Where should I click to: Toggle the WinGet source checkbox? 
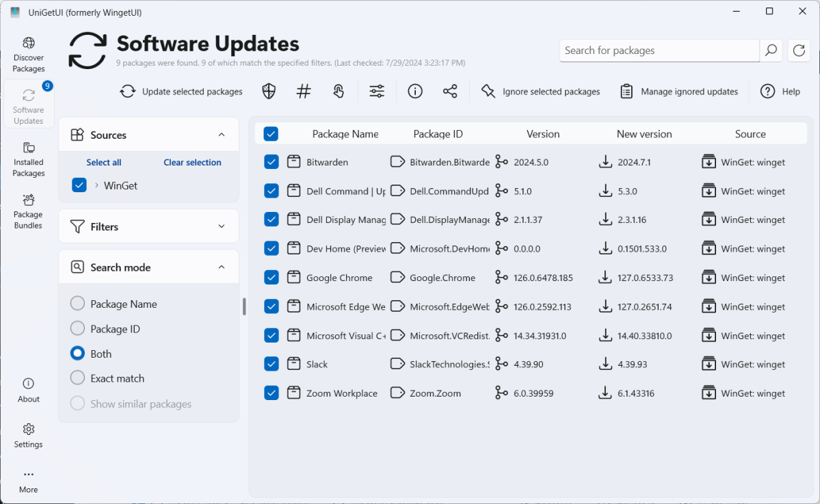tap(79, 185)
